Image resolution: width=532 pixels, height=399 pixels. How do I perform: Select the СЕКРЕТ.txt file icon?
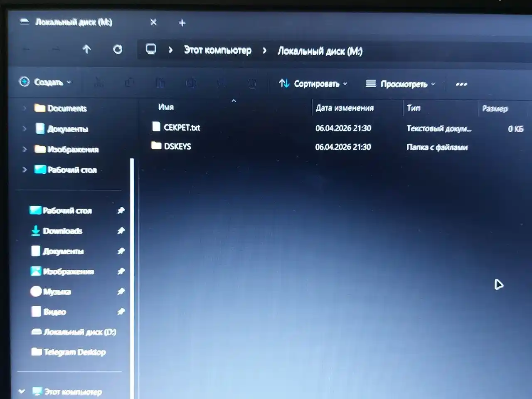(x=156, y=127)
